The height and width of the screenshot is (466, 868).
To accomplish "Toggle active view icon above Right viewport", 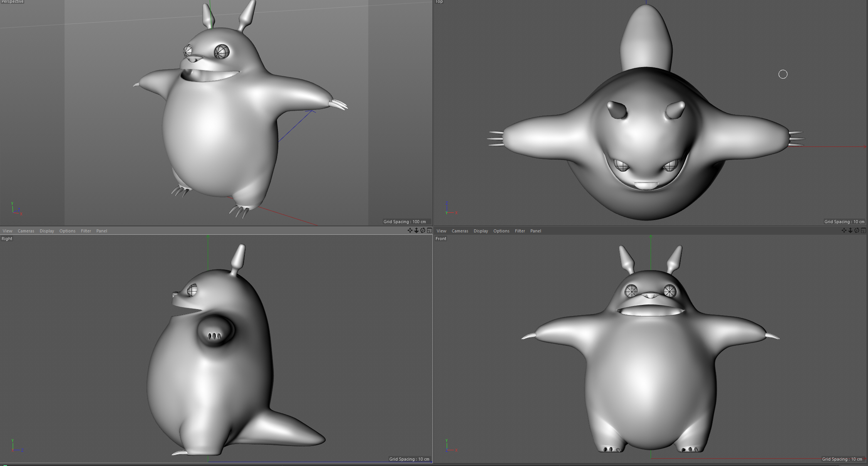I will [429, 230].
